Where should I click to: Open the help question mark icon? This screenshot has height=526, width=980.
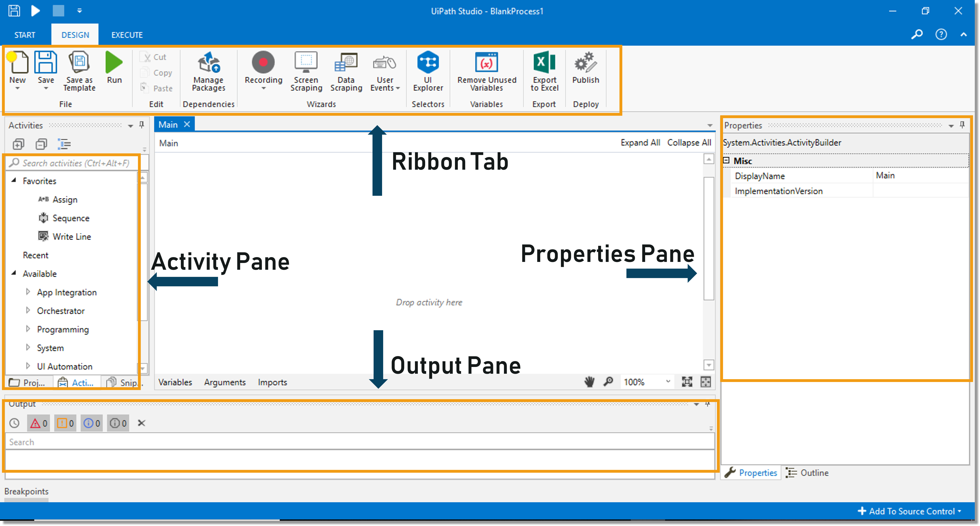pyautogui.click(x=941, y=35)
